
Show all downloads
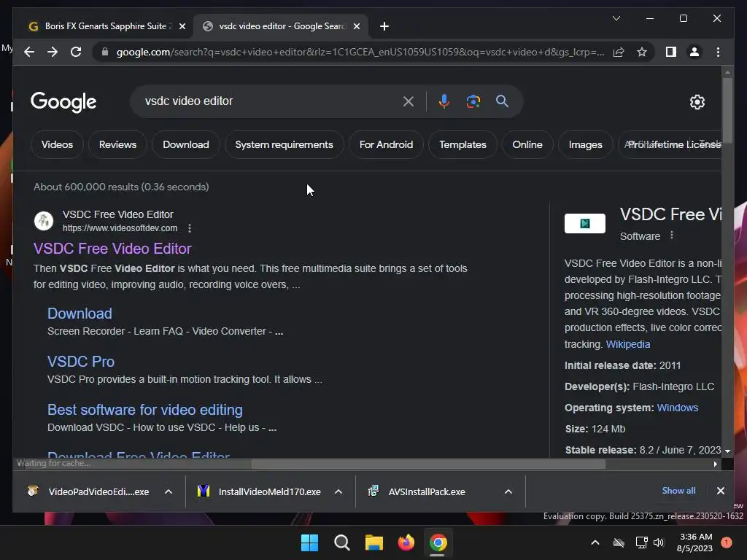[678, 491]
